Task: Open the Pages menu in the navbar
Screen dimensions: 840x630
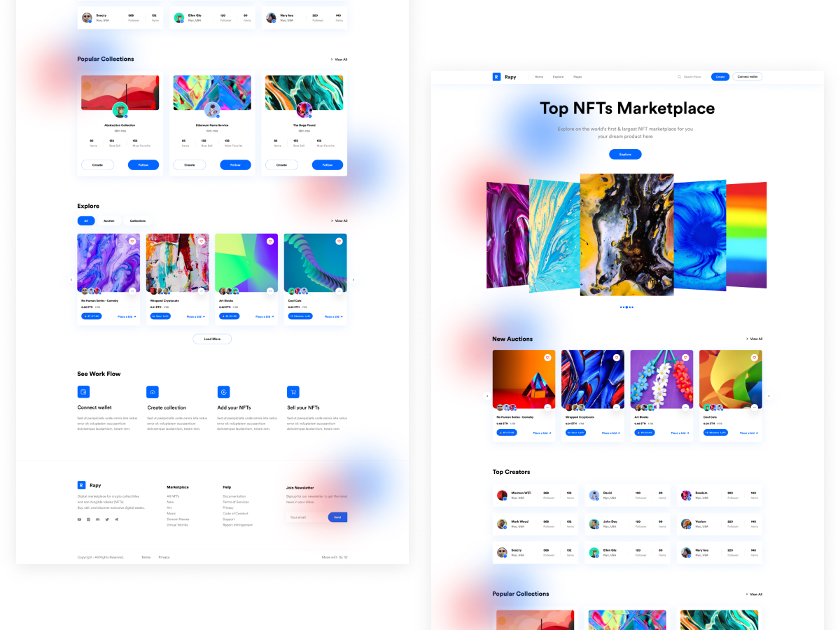Action: 577,77
